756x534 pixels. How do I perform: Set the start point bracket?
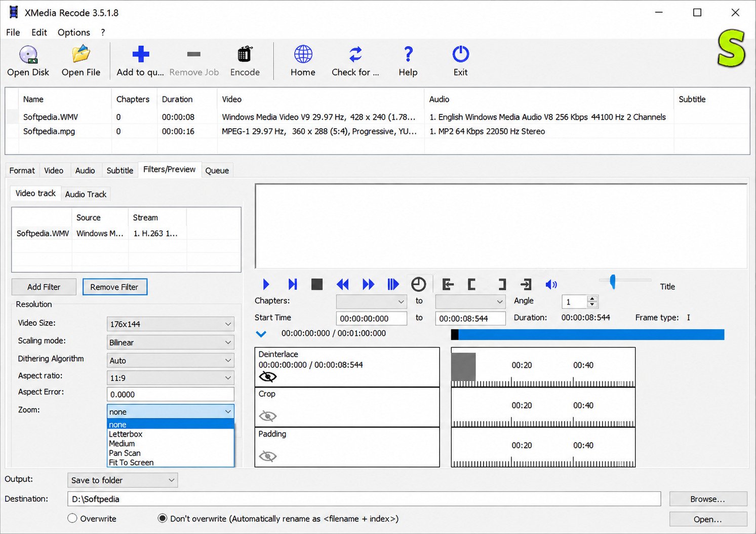(x=472, y=284)
